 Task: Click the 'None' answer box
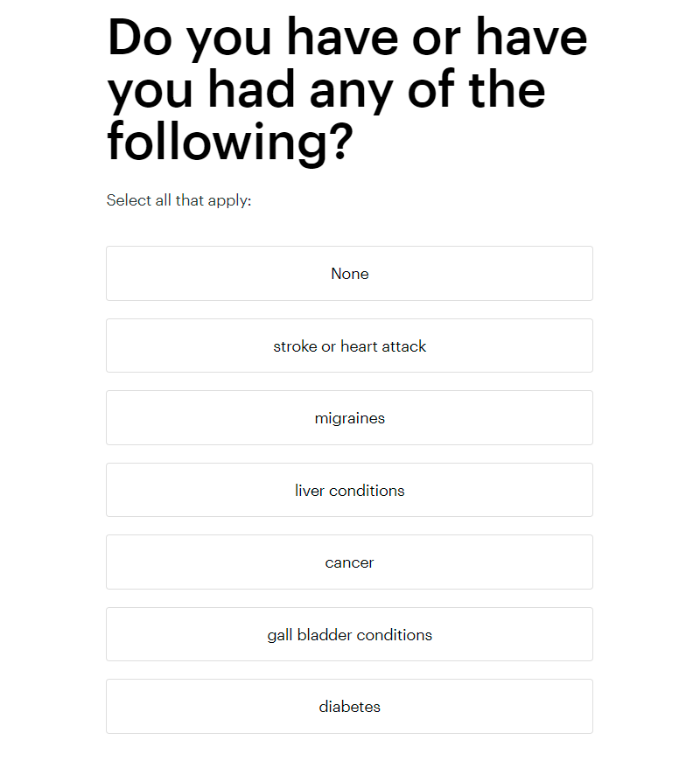[349, 273]
